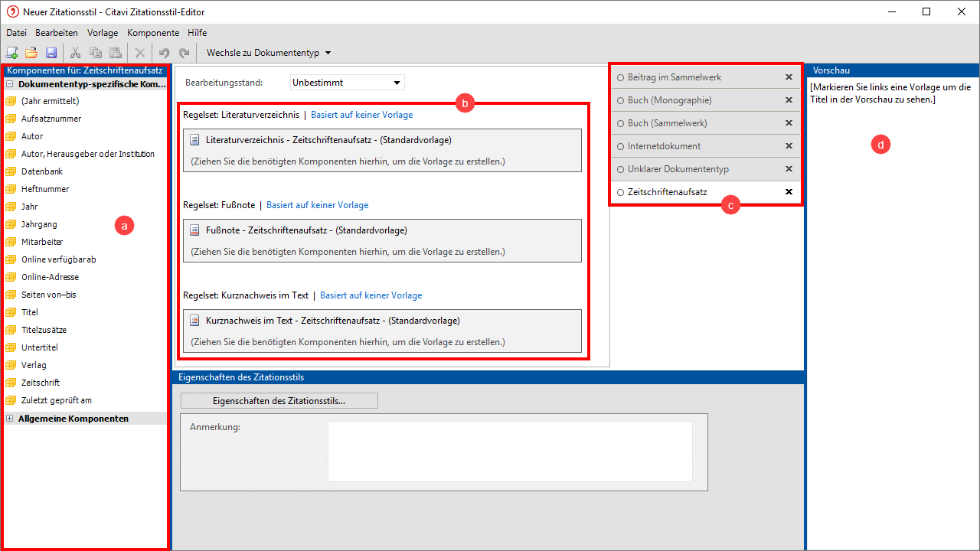This screenshot has width=980, height=551.
Task: Click into the Anmerkung text field
Action: click(510, 452)
